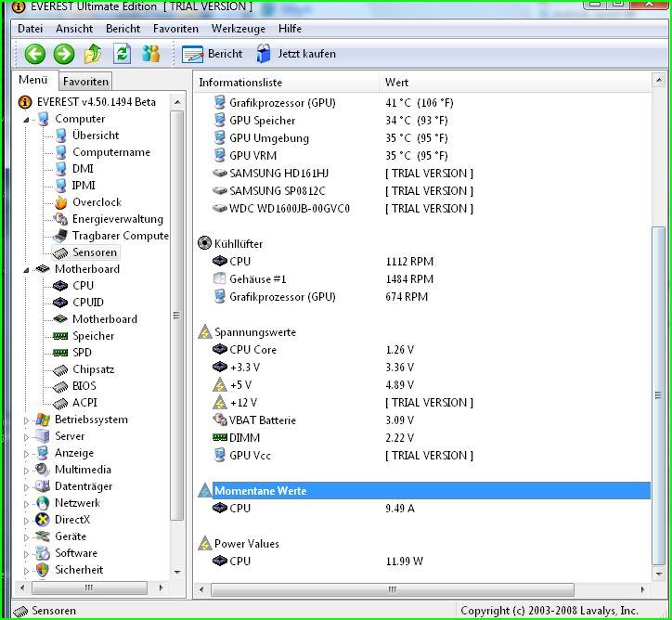Click the green Back arrow toolbar icon
This screenshot has height=620, width=672.
[x=34, y=54]
